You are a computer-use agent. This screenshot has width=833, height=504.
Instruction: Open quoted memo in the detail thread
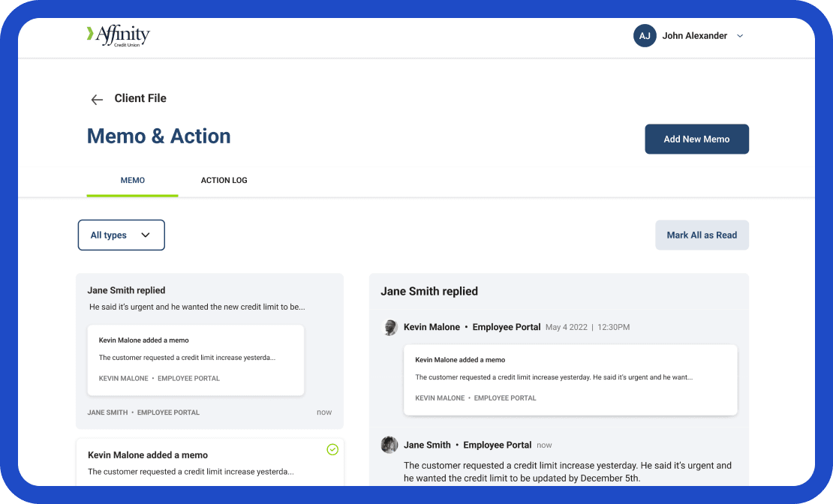[x=570, y=379]
